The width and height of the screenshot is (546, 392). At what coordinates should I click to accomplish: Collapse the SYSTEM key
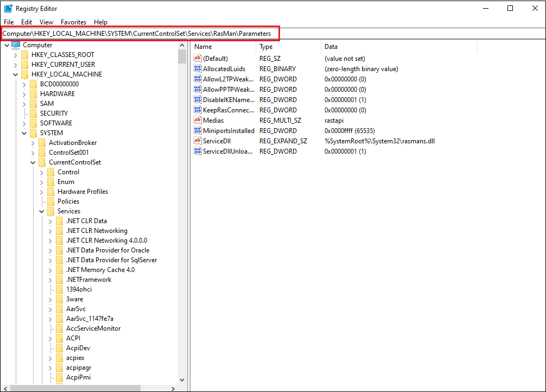coord(24,133)
